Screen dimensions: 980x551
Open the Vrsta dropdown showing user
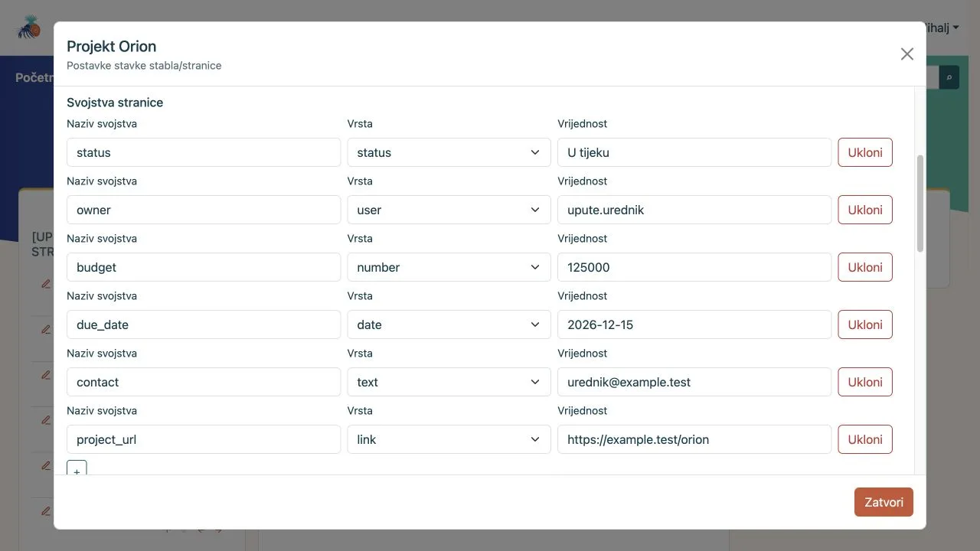449,210
